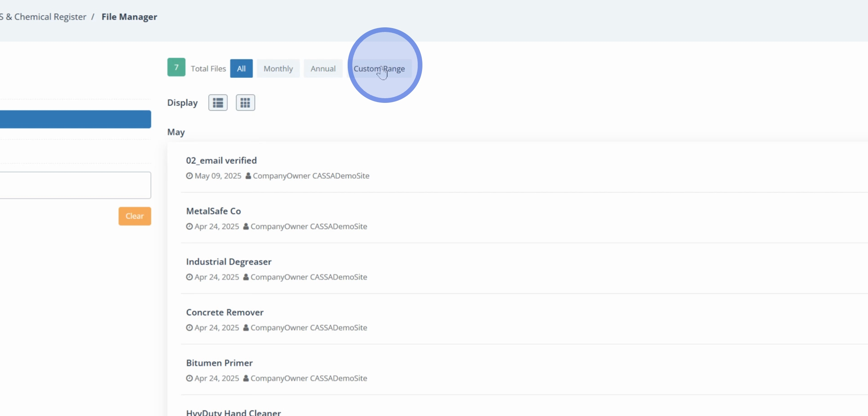Click the green 7 total files badge
868x416 pixels.
[x=176, y=67]
